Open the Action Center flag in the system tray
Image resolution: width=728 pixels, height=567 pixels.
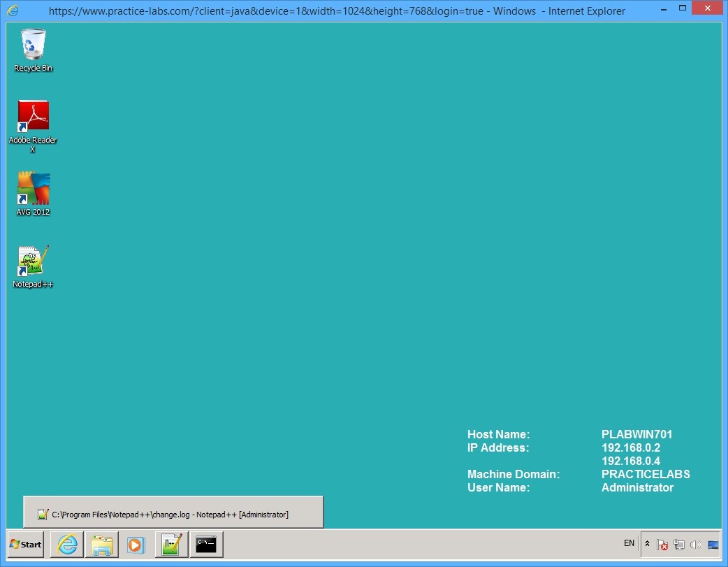[x=662, y=545]
